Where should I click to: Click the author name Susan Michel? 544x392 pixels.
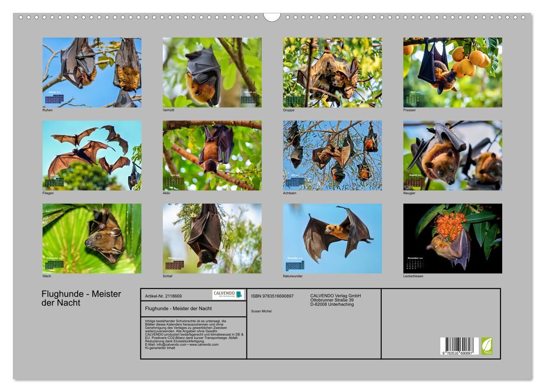pyautogui.click(x=261, y=311)
